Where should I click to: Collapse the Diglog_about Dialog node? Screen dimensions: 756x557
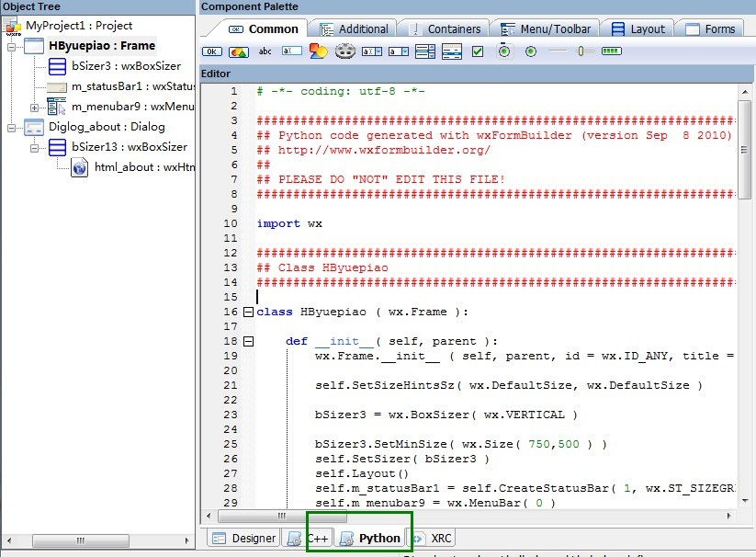tap(12, 128)
